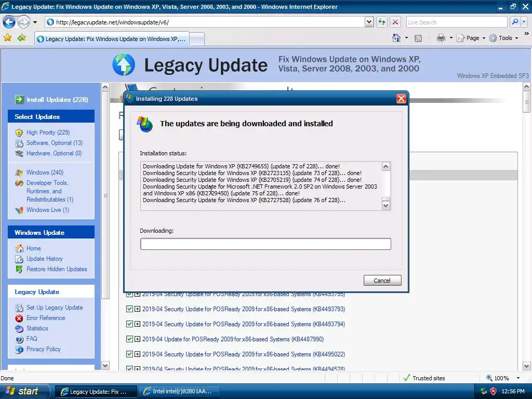The image size is (532, 399).
Task: Select High Priority (229) updates category
Action: [48, 132]
